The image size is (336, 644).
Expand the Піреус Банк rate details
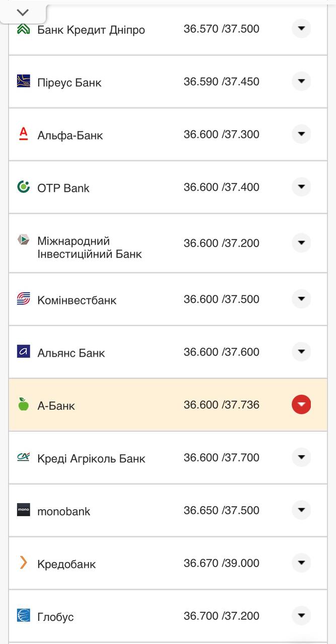301,81
